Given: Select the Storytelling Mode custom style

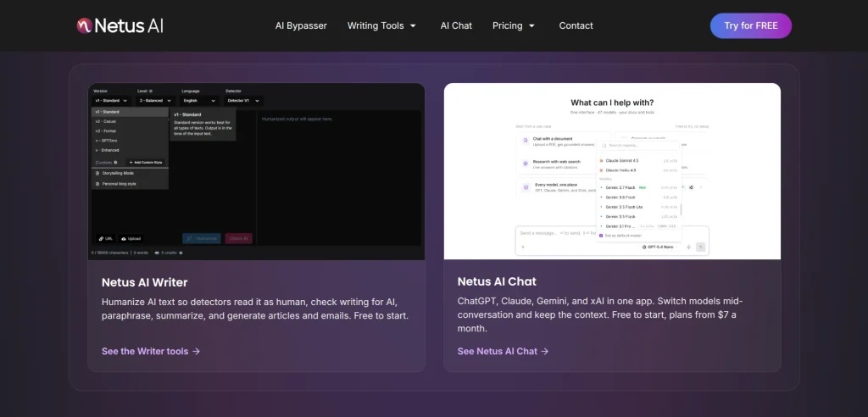Looking at the screenshot, I should pyautogui.click(x=130, y=174).
